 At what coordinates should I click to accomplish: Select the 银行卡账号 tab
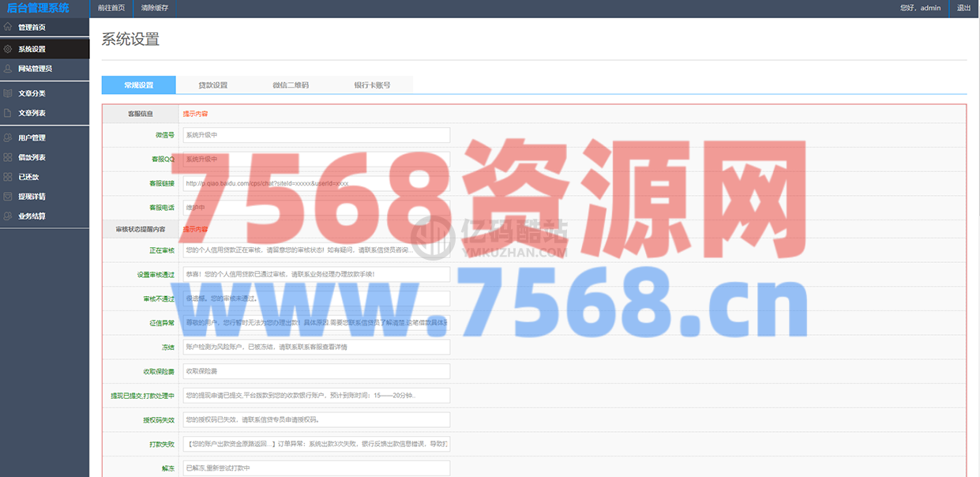click(372, 85)
